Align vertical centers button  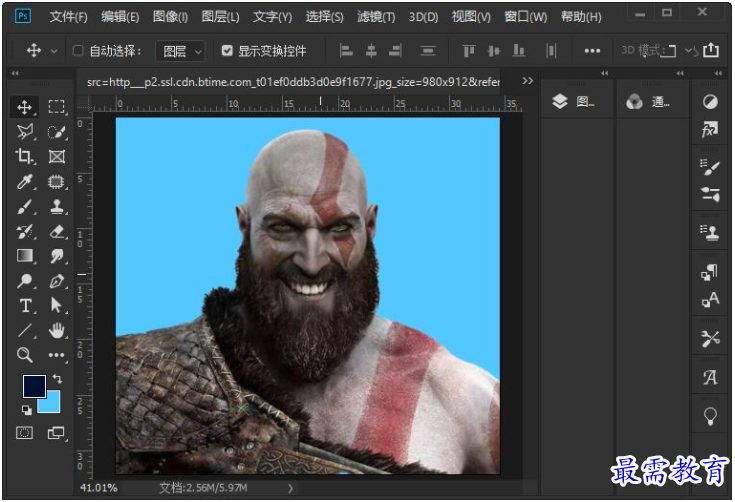pyautogui.click(x=494, y=50)
